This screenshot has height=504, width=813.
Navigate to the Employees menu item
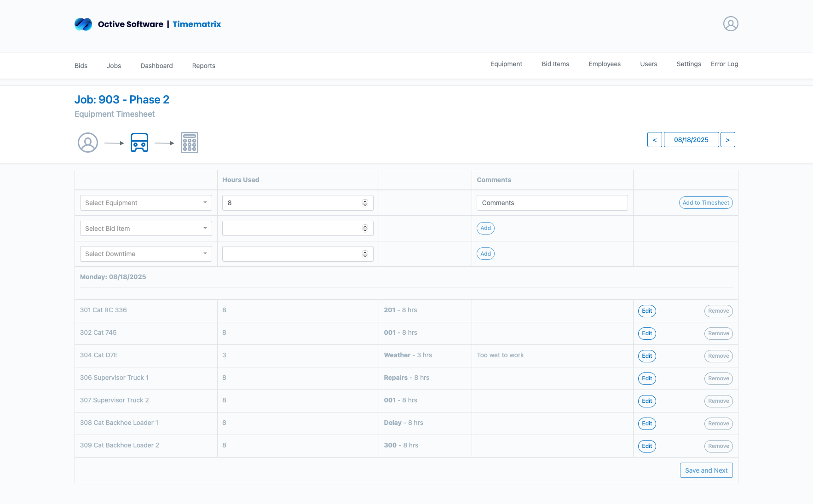click(604, 64)
